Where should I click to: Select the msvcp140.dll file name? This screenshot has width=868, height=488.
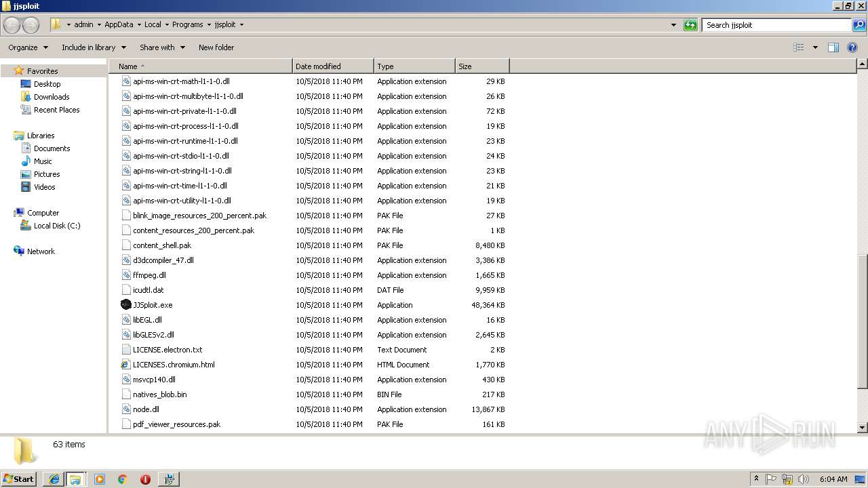pyautogui.click(x=154, y=380)
